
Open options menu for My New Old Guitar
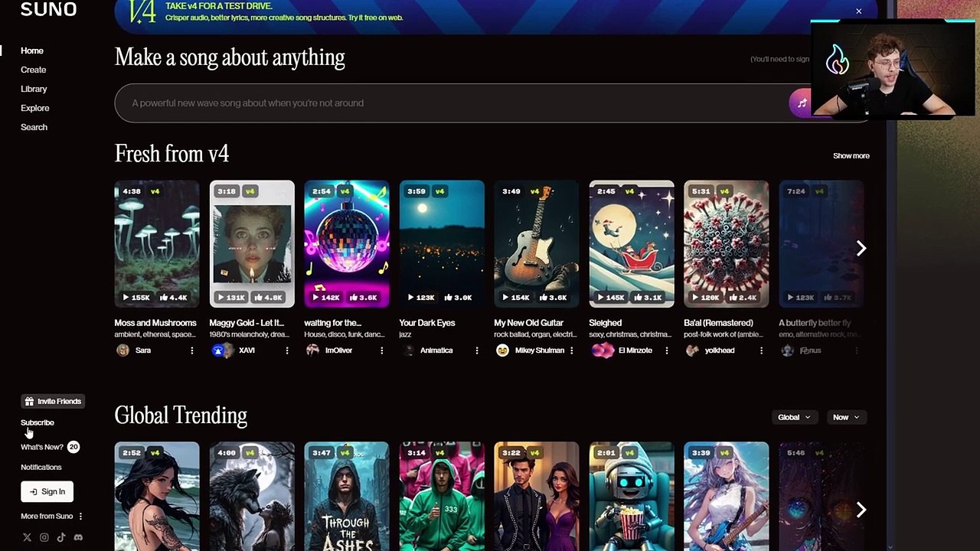click(572, 350)
